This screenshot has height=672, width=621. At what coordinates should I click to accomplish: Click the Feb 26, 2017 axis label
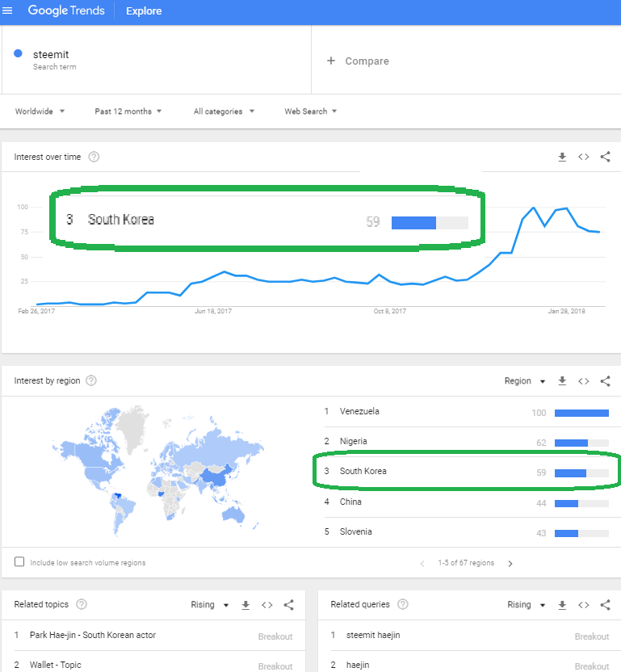point(36,311)
